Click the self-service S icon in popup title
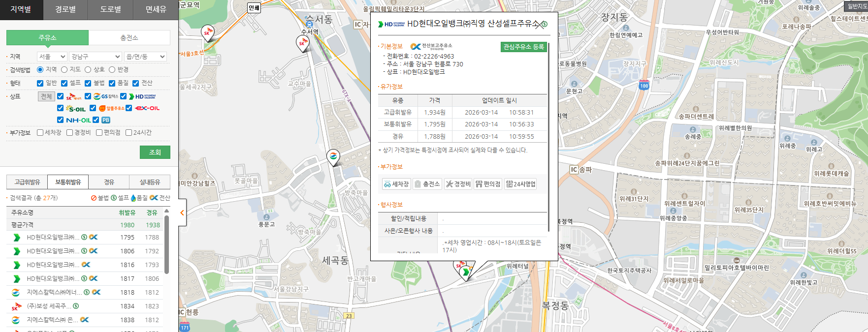The image size is (868, 332). point(545,24)
